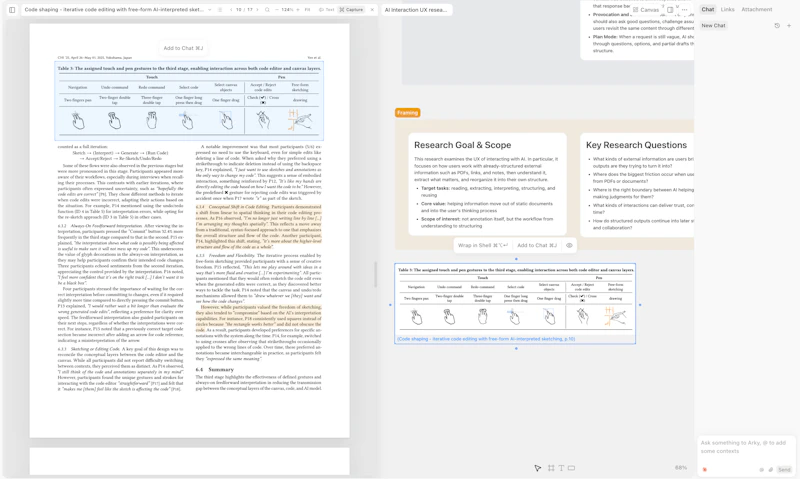The image size is (800, 479).
Task: Activate the Capture mode button
Action: coord(352,10)
